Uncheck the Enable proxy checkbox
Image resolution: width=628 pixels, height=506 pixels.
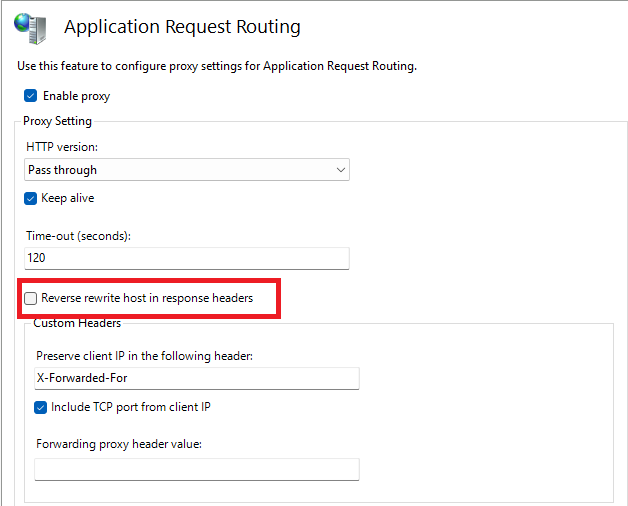[x=30, y=96]
